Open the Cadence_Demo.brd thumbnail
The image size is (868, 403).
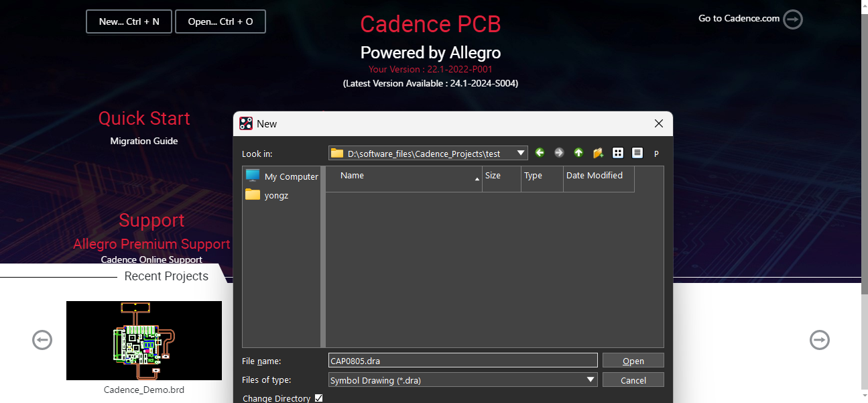click(x=144, y=341)
